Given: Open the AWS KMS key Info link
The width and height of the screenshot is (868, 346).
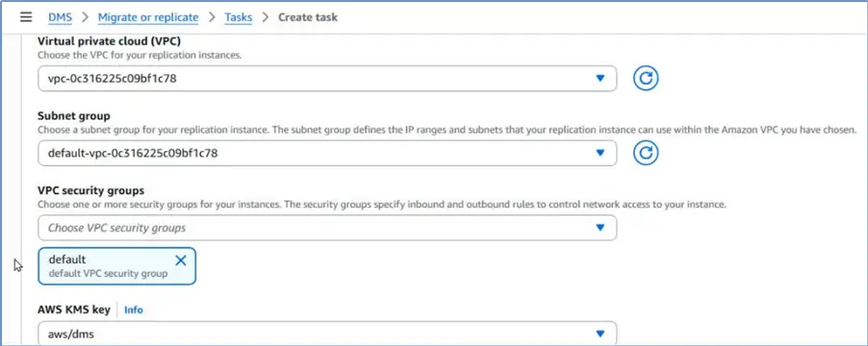Looking at the screenshot, I should (134, 310).
